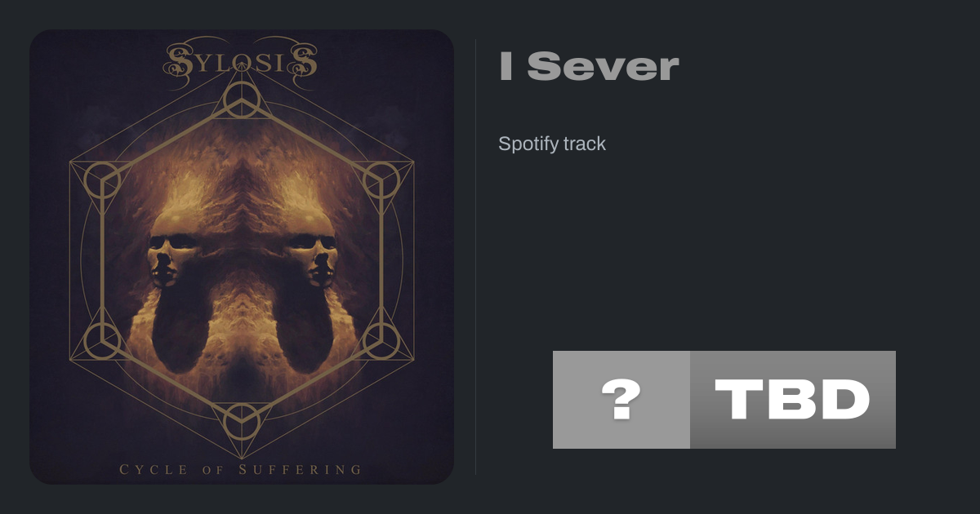Click the Sylosis band logo on cover
Screen dimensions: 980x514
(242, 60)
